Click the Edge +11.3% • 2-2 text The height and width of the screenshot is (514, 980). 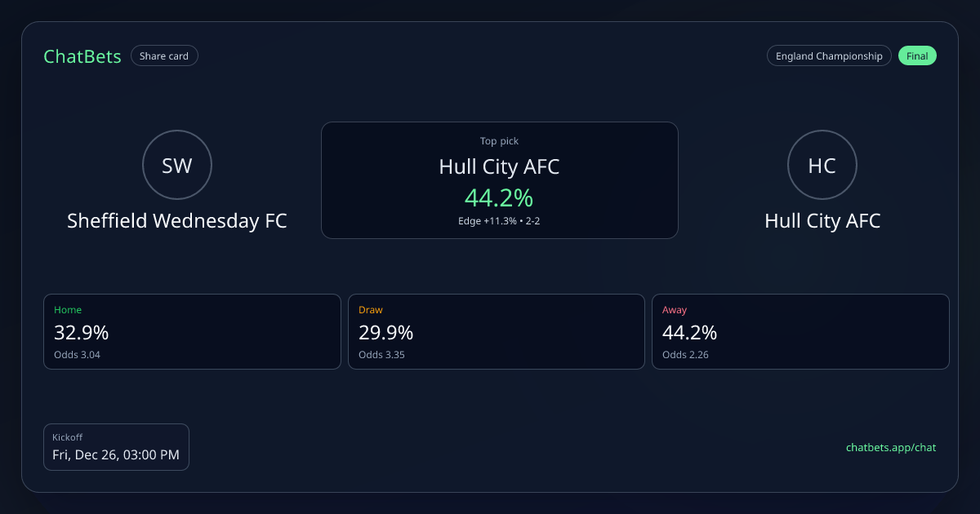tap(499, 221)
